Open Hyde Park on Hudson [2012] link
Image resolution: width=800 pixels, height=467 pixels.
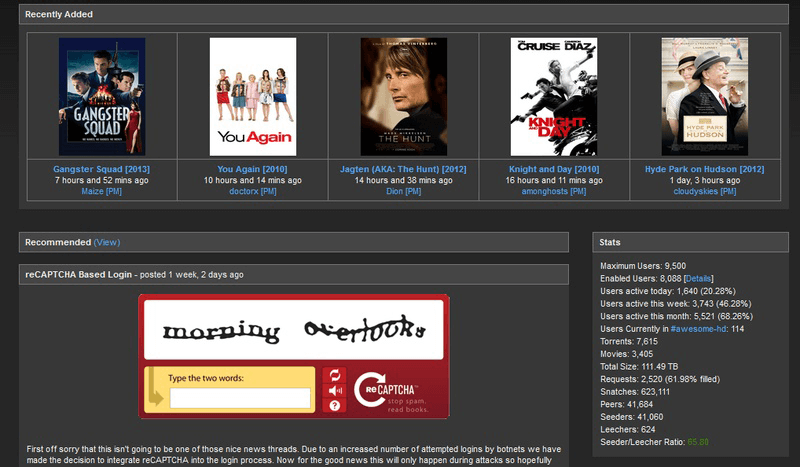(x=705, y=169)
